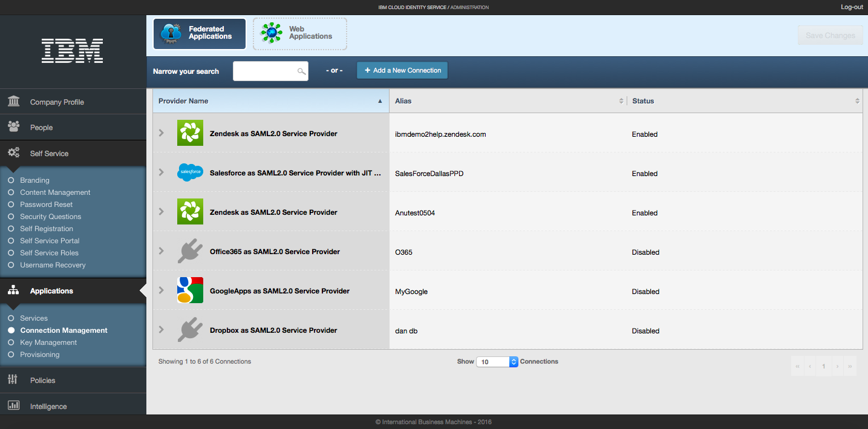The width and height of the screenshot is (868, 429).
Task: Click the MyGoogle alias cell
Action: coord(411,292)
